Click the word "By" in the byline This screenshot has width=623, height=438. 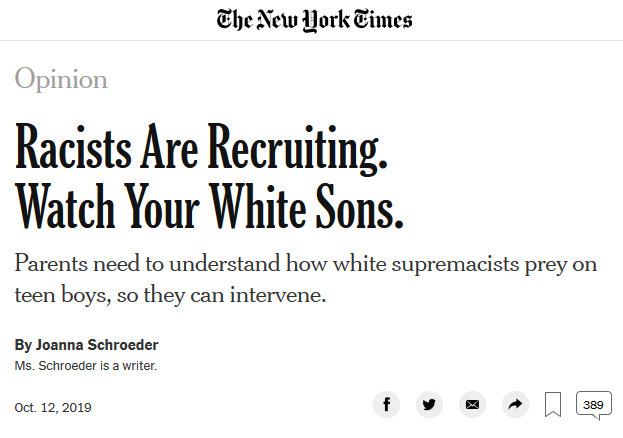pyautogui.click(x=23, y=345)
